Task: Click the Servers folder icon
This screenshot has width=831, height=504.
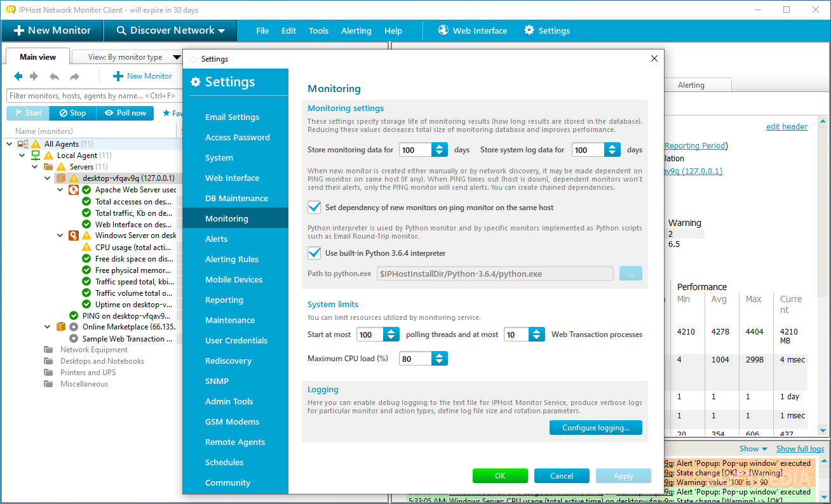Action: [x=48, y=167]
